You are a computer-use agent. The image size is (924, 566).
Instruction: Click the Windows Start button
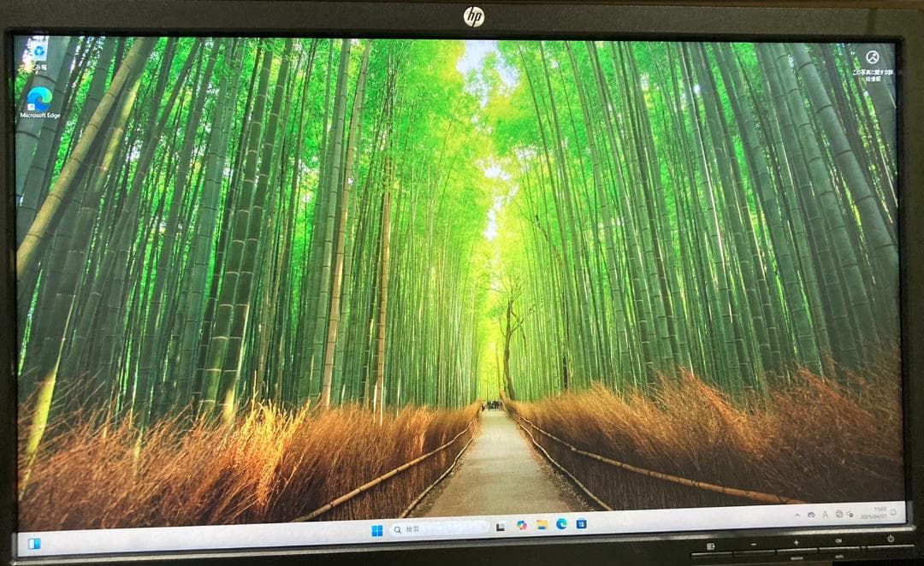pos(379,528)
